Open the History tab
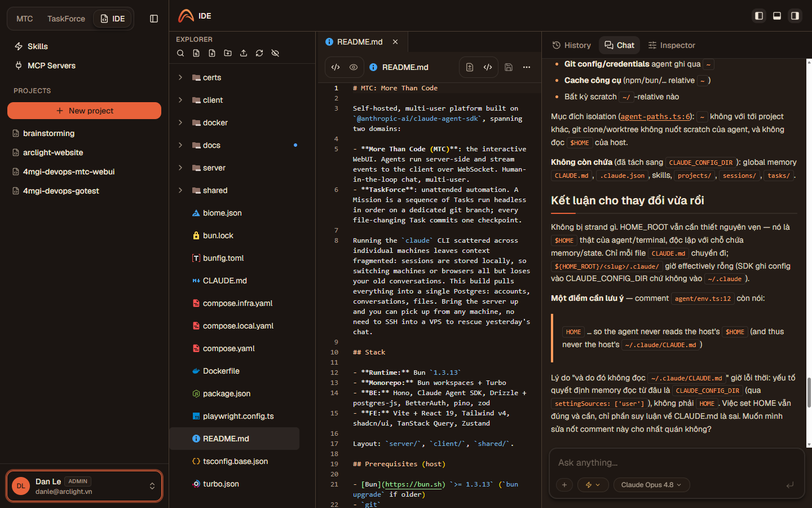812x508 pixels. coord(572,45)
